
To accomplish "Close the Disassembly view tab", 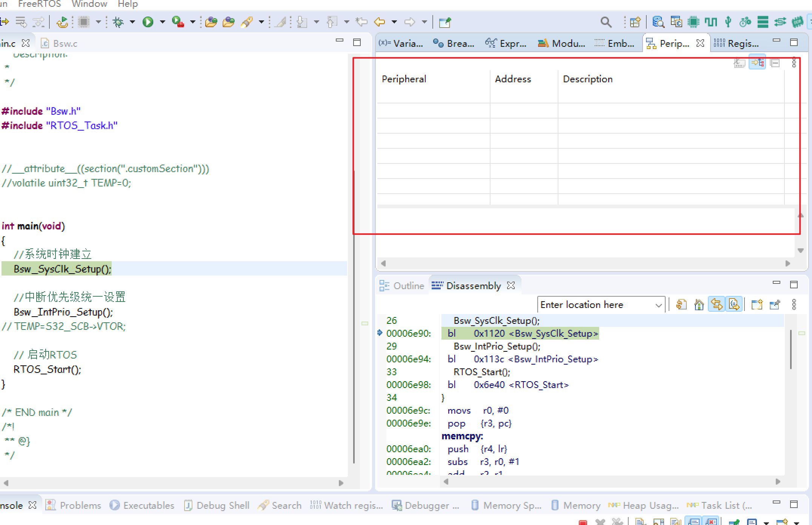I will (x=511, y=286).
